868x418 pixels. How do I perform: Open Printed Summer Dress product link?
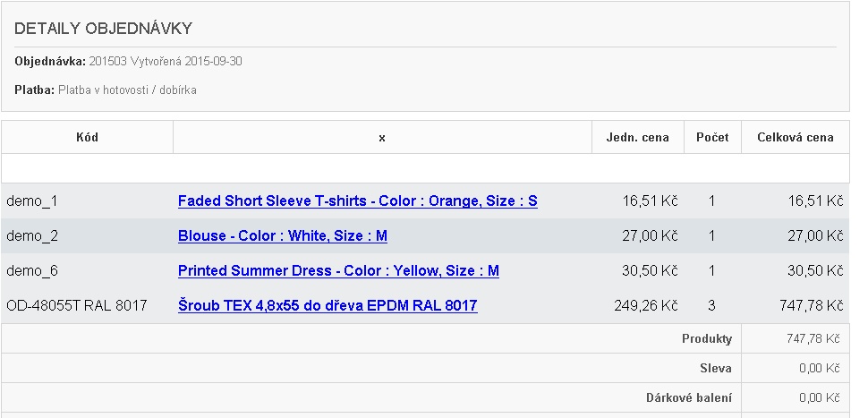click(338, 270)
